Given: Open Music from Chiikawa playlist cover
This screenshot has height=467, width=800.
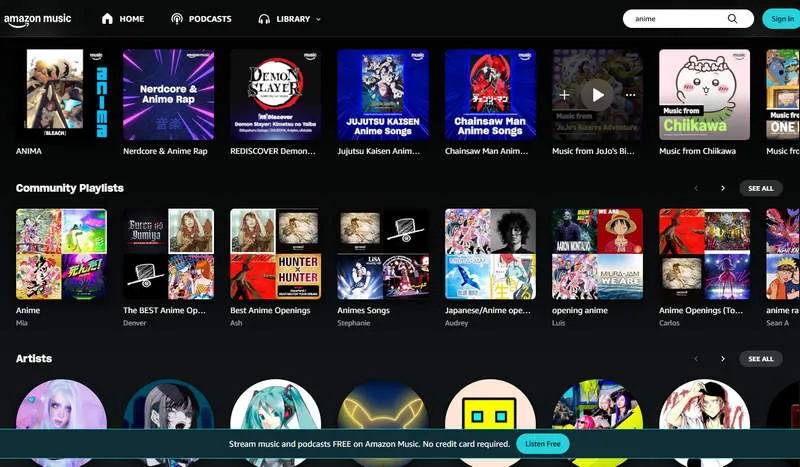Looking at the screenshot, I should [705, 94].
